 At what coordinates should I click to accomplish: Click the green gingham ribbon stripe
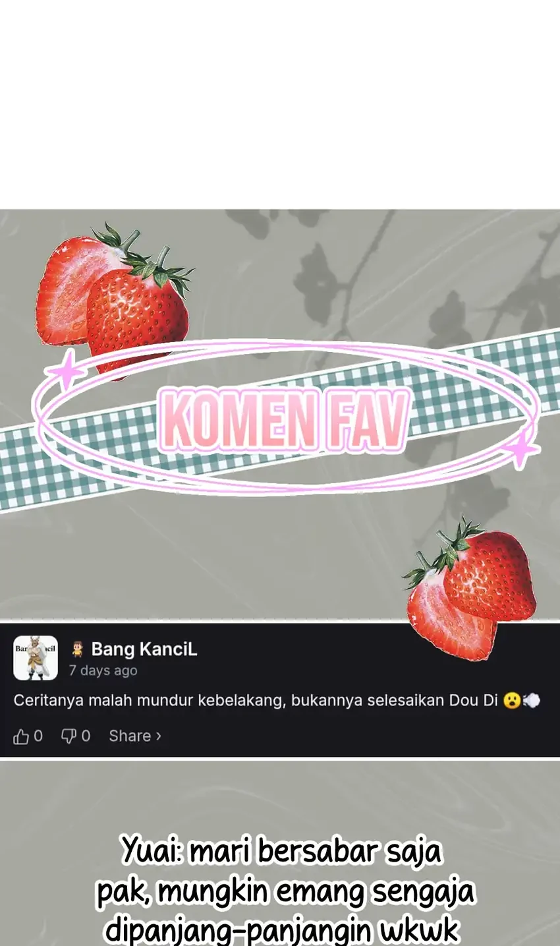click(x=280, y=422)
